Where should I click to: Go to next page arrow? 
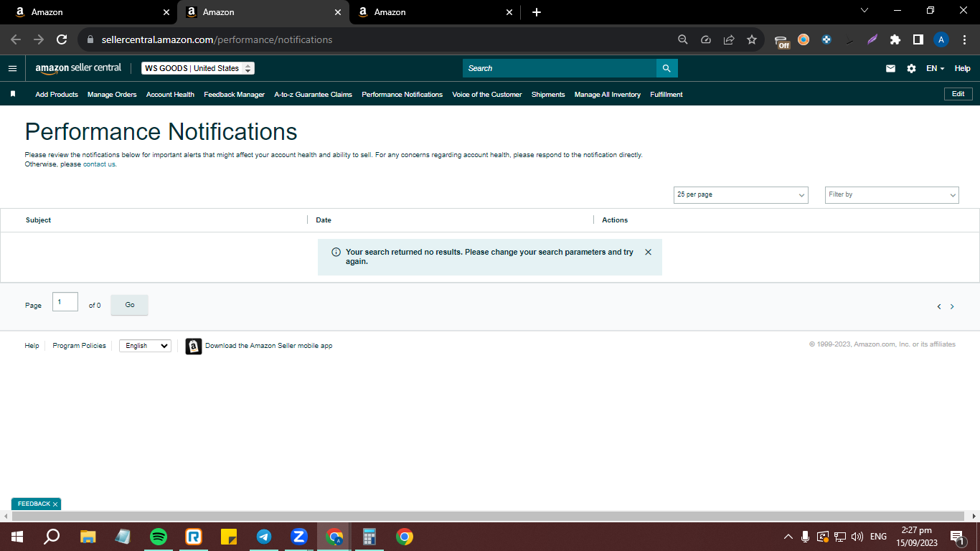[x=952, y=306]
